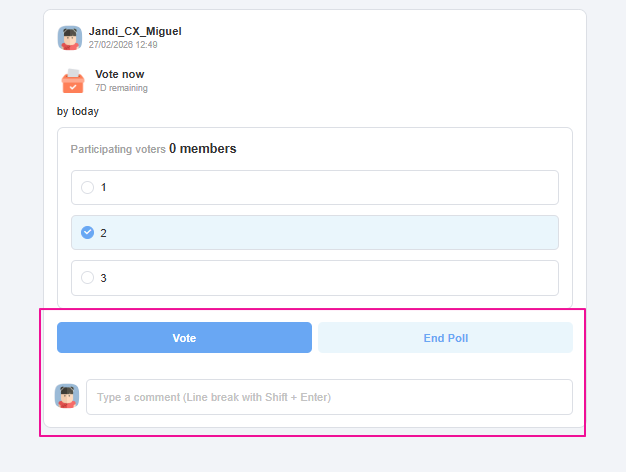Click the "by today" poll description
Image resolution: width=626 pixels, height=472 pixels.
pyautogui.click(x=78, y=111)
